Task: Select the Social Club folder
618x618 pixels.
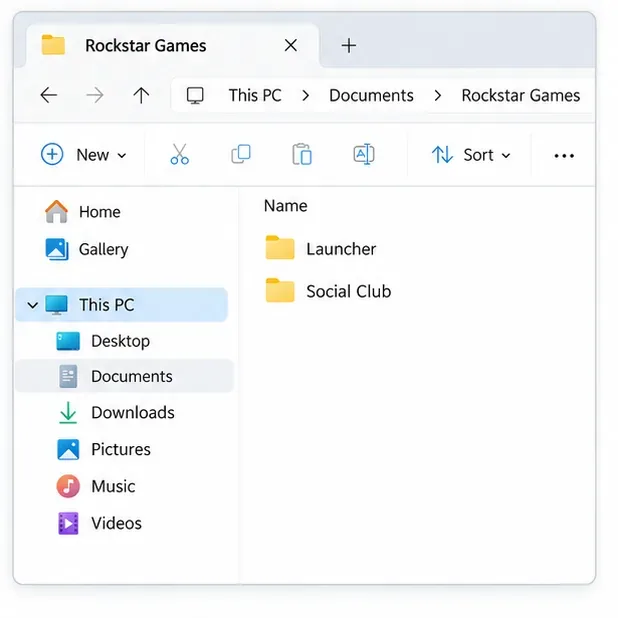Action: 328,291
